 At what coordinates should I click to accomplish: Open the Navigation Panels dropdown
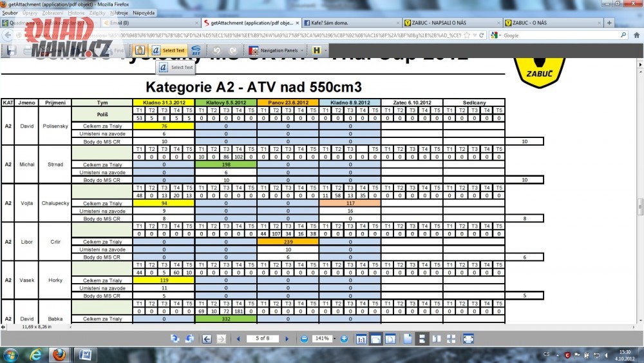[x=276, y=50]
